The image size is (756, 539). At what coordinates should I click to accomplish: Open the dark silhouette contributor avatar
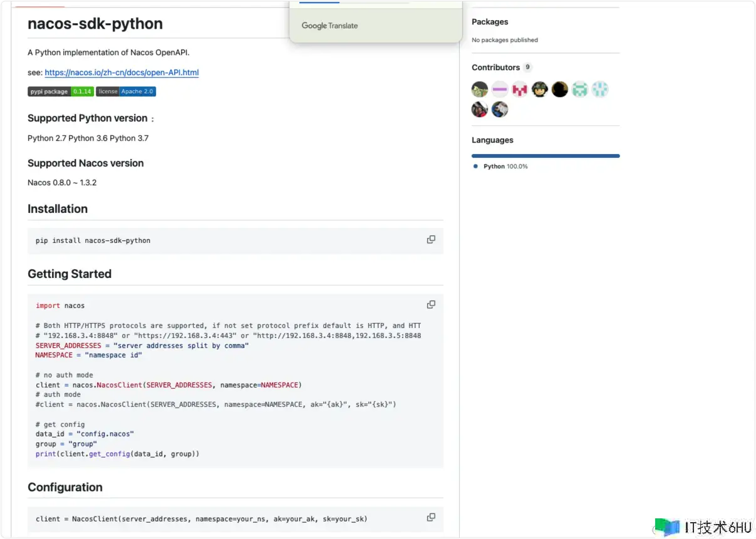coord(560,90)
